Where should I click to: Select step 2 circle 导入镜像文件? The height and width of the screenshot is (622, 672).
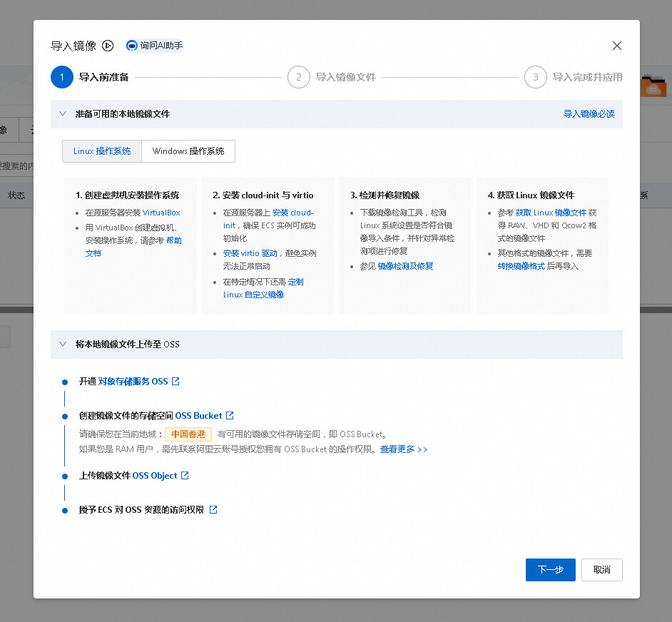[299, 77]
